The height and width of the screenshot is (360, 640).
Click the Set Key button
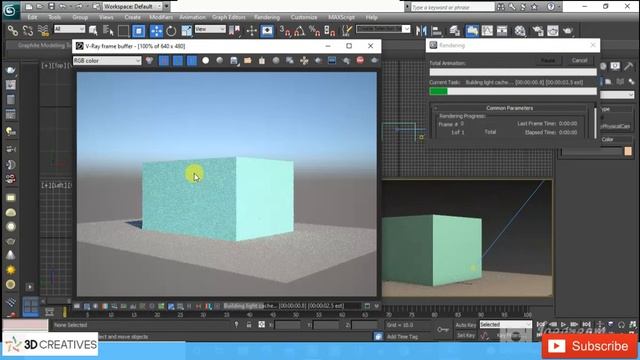(x=465, y=336)
